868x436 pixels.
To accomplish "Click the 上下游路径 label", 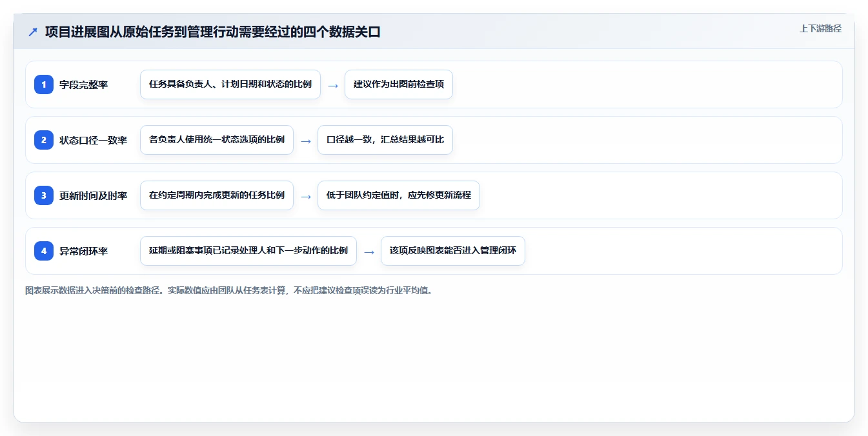I will (820, 28).
